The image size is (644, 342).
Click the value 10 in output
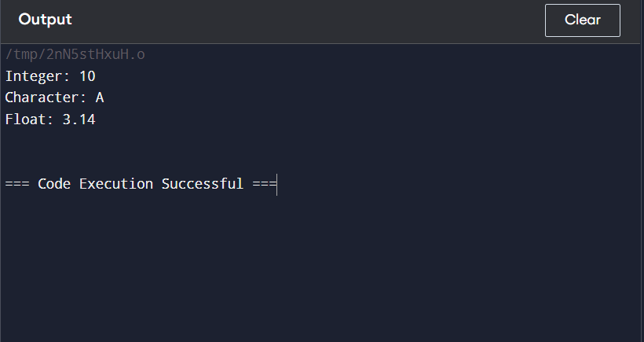87,76
